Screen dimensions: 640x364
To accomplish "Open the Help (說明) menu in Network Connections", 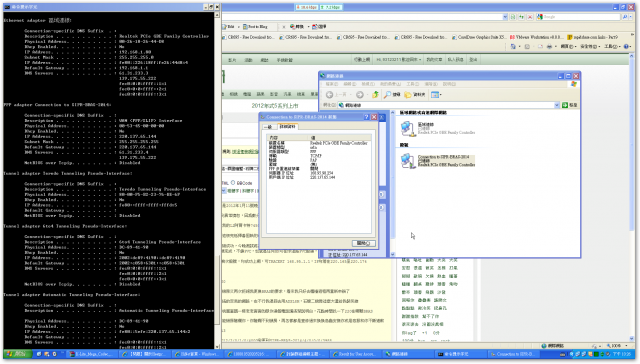I will (x=449, y=84).
